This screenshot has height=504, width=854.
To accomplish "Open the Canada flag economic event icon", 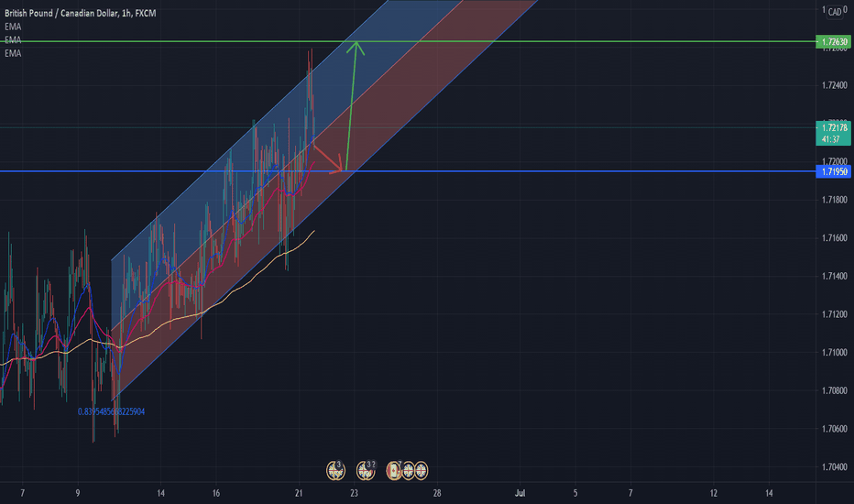I will click(x=393, y=470).
